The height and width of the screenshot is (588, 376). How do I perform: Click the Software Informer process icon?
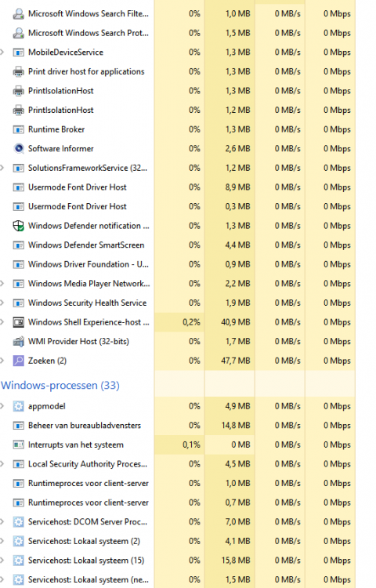click(x=18, y=148)
